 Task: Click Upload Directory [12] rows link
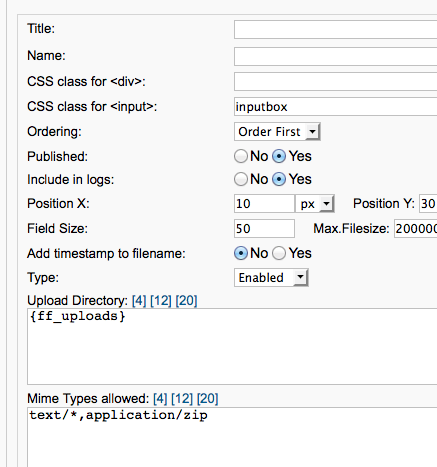161,301
